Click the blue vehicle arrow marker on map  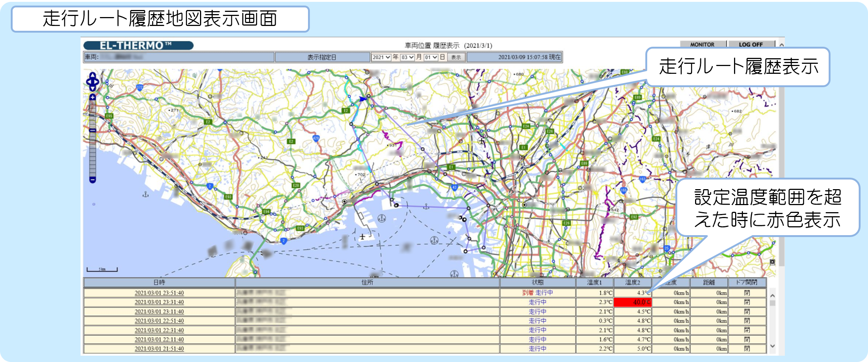click(363, 99)
